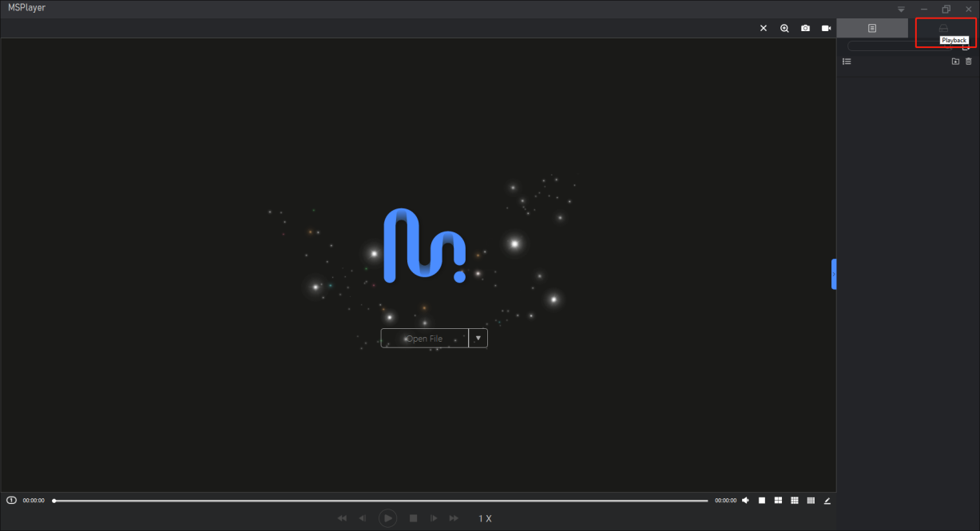Click the export icon beside the search field
The width and height of the screenshot is (980, 531).
[x=966, y=46]
